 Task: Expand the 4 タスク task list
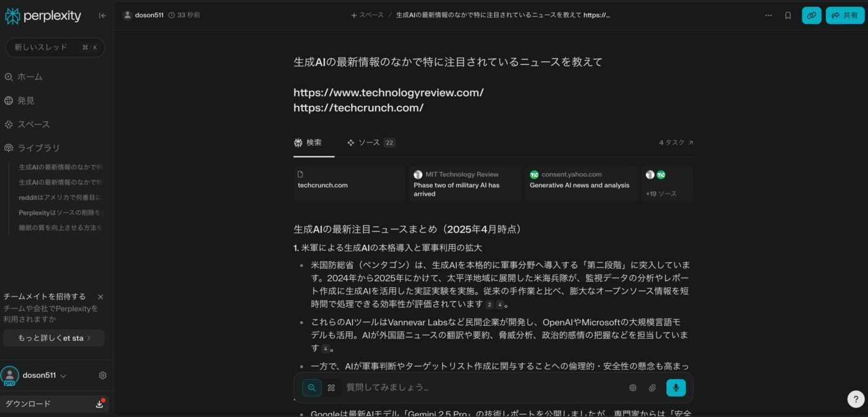pos(676,143)
